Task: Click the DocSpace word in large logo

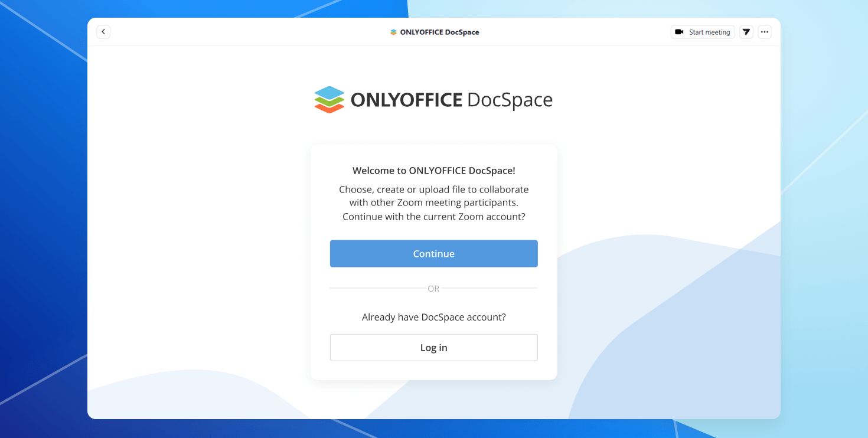Action: [510, 100]
